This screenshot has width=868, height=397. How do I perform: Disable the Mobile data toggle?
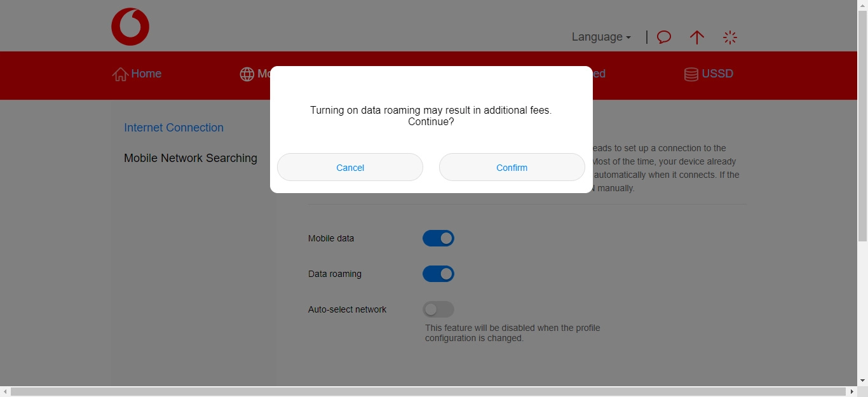pyautogui.click(x=438, y=238)
